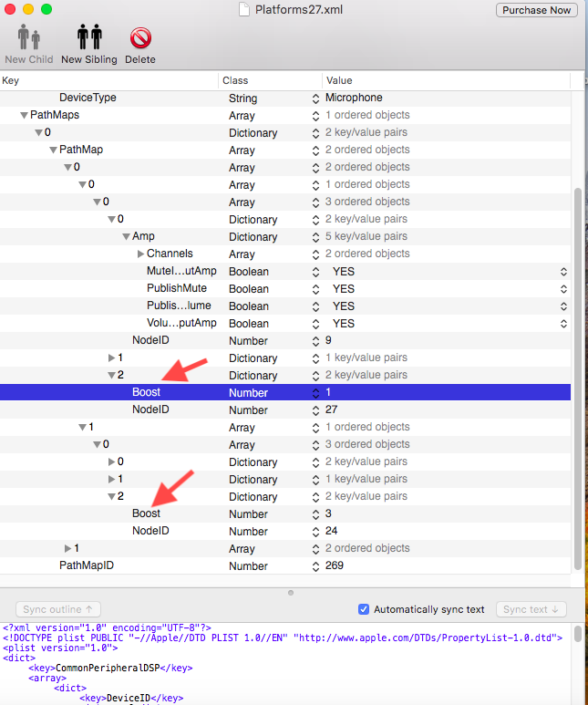Select the Volu...putAmp key

tap(181, 323)
